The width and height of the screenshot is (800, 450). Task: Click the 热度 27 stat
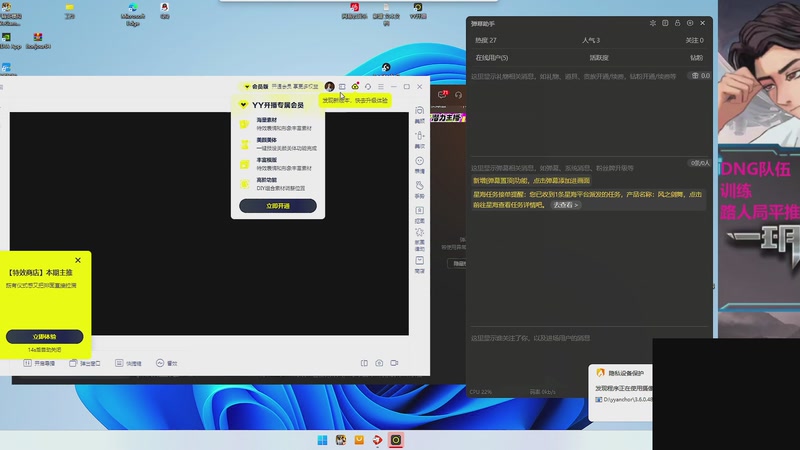click(x=486, y=40)
